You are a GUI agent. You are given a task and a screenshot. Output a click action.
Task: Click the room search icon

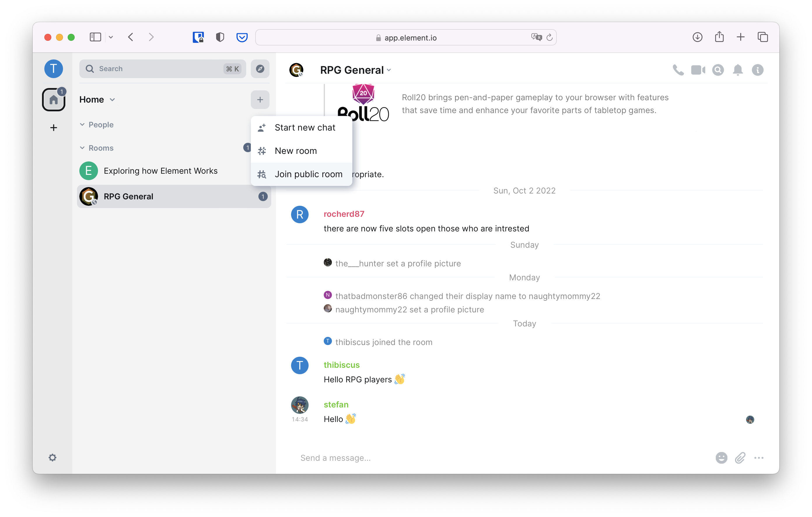point(718,70)
